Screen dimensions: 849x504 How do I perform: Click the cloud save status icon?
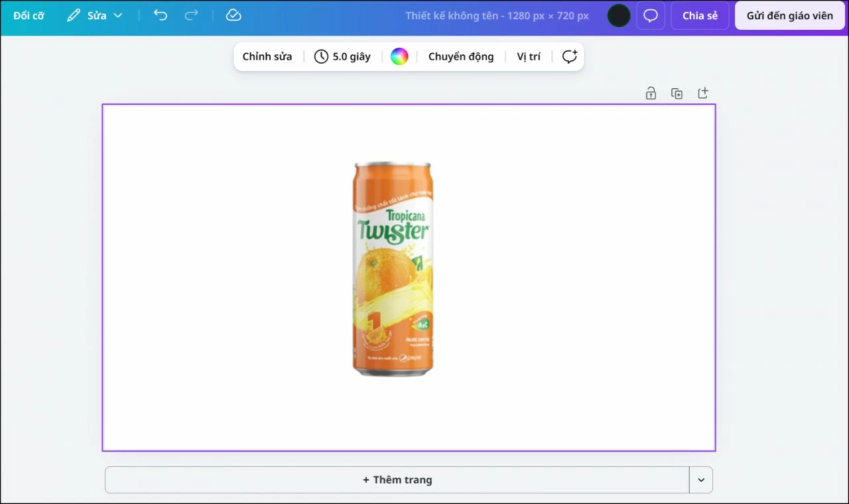click(x=233, y=15)
